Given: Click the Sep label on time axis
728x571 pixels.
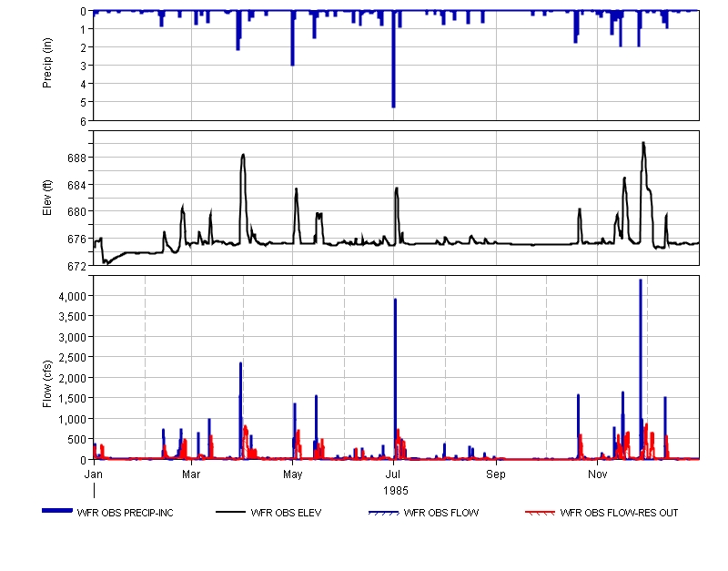Looking at the screenshot, I should (x=496, y=474).
